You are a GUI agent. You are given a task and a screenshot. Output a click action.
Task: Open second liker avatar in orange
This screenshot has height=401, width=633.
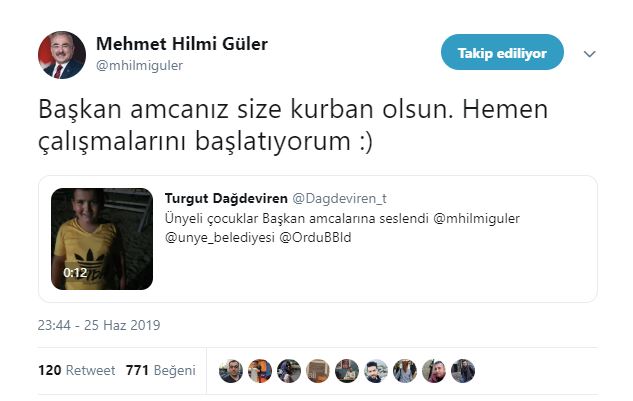[260, 371]
